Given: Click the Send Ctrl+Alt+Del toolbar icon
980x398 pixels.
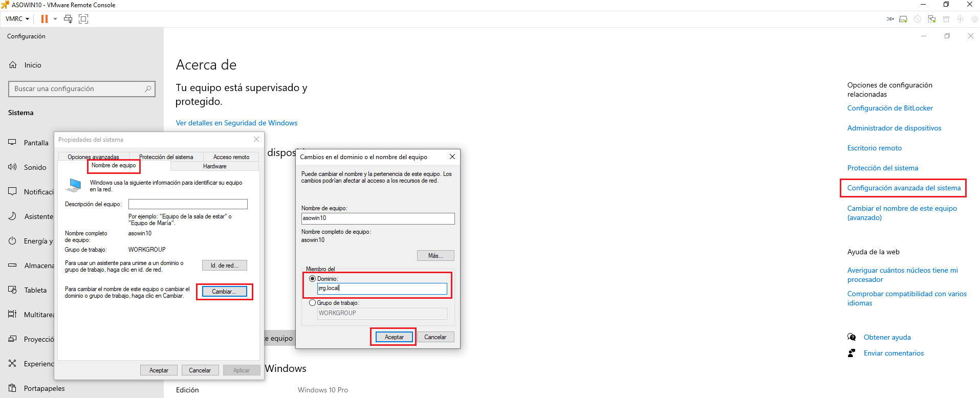Looking at the screenshot, I should [68, 19].
